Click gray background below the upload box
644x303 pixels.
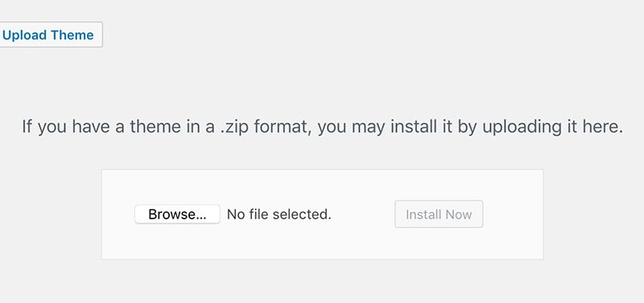(x=323, y=283)
